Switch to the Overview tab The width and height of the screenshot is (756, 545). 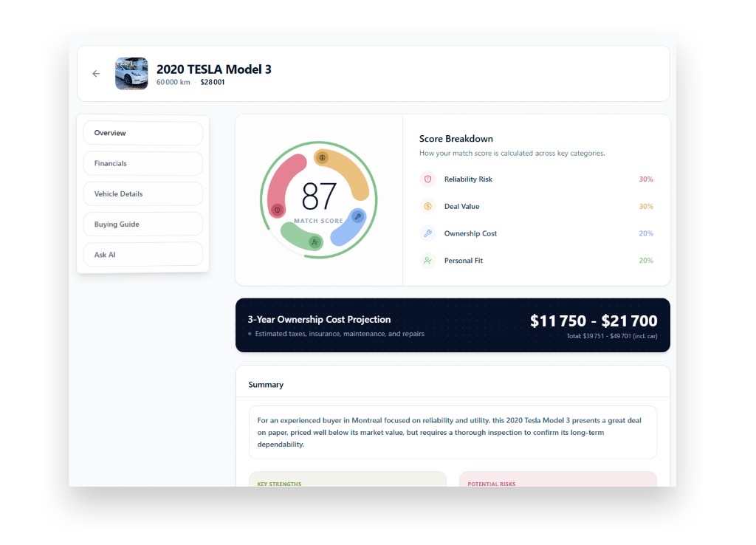click(x=142, y=134)
